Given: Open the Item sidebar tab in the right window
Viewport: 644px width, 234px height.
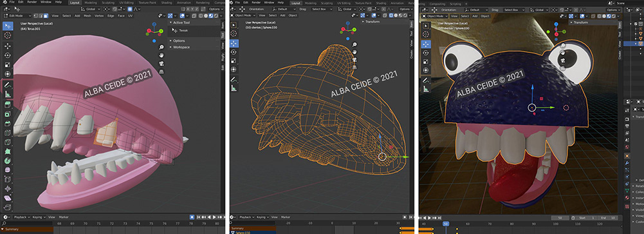Looking at the screenshot, I should 620,24.
